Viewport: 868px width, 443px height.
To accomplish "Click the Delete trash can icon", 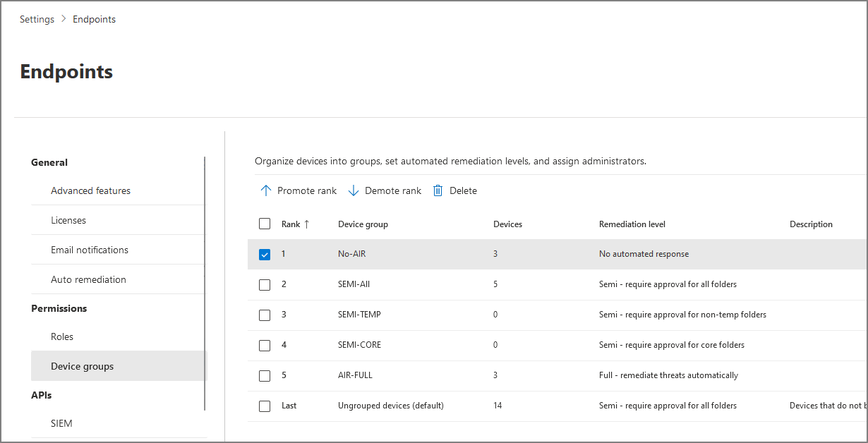I will point(438,190).
